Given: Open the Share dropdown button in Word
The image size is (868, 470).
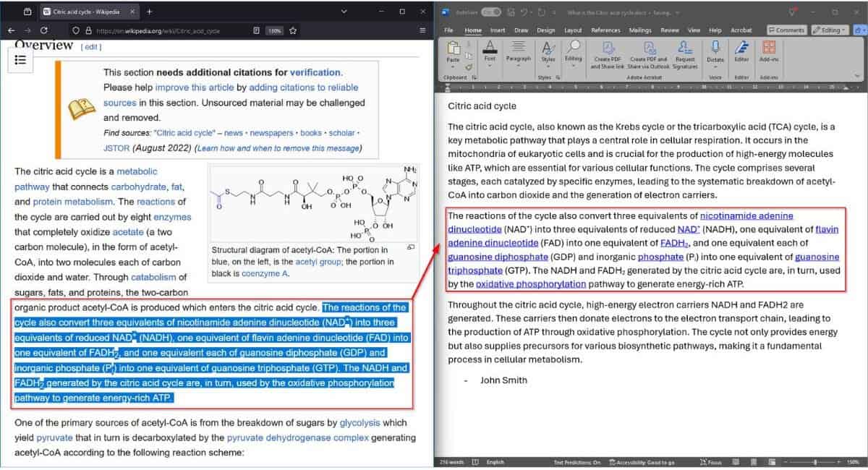Looking at the screenshot, I should (x=859, y=30).
